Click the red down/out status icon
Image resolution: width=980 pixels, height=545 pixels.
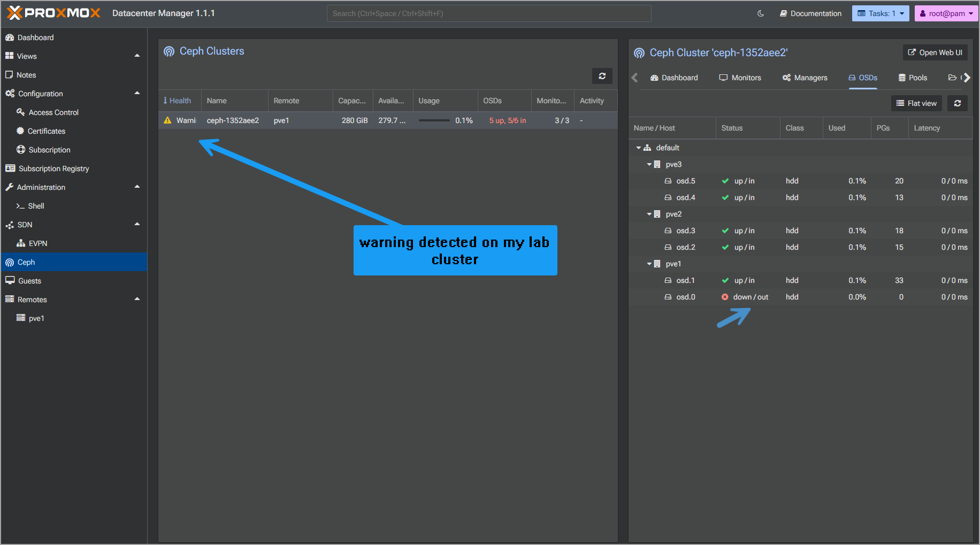pos(725,297)
